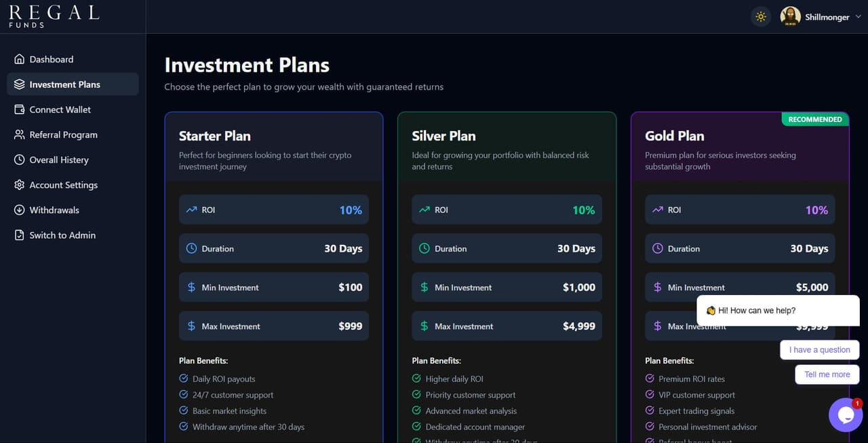Click the REGAL FUNDS logo
The width and height of the screenshot is (868, 443).
(x=54, y=14)
